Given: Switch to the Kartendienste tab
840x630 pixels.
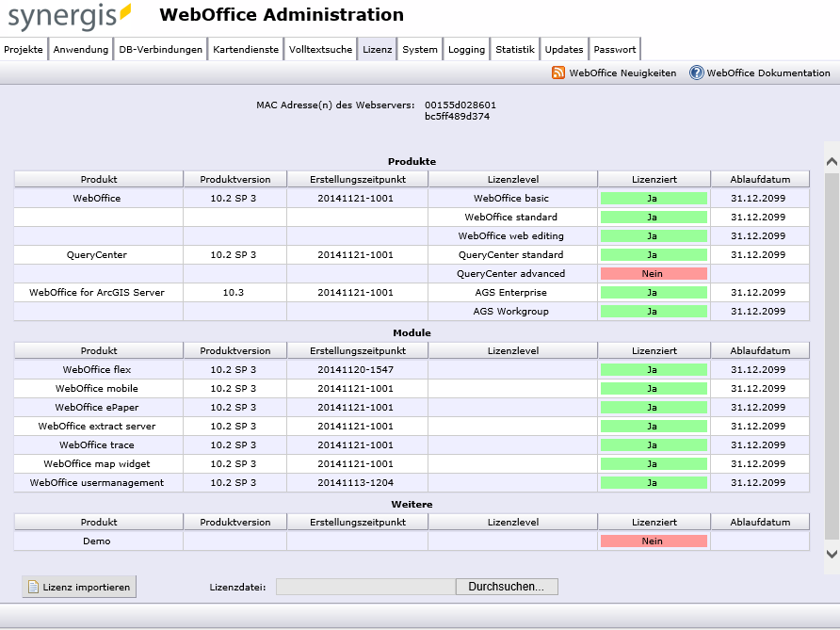Looking at the screenshot, I should click(x=246, y=48).
